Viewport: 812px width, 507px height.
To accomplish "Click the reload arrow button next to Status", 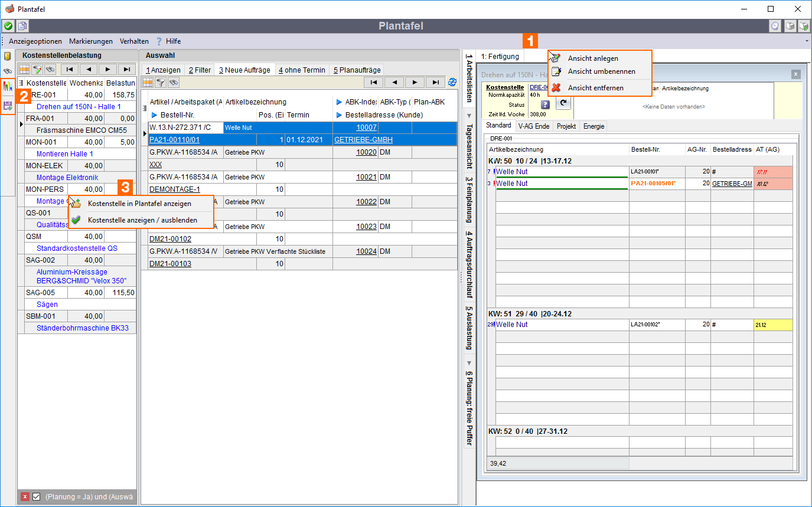I will click(x=563, y=104).
